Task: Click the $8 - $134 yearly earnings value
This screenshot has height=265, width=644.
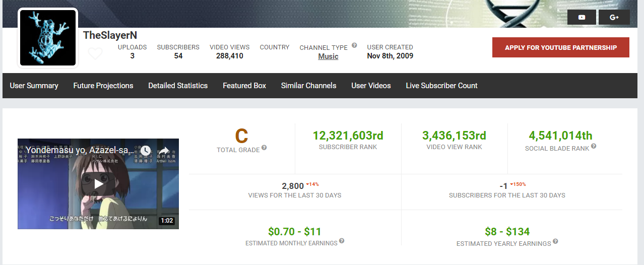Action: coord(507,232)
